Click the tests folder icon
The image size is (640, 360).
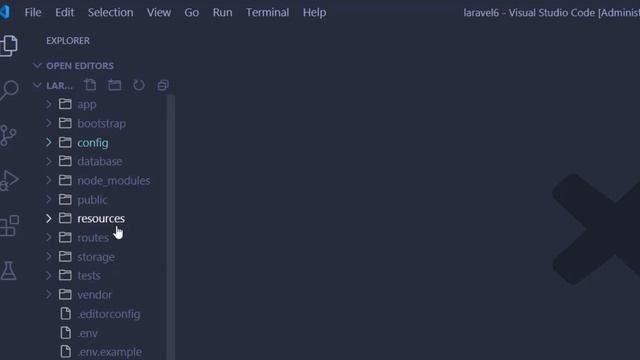coord(65,276)
